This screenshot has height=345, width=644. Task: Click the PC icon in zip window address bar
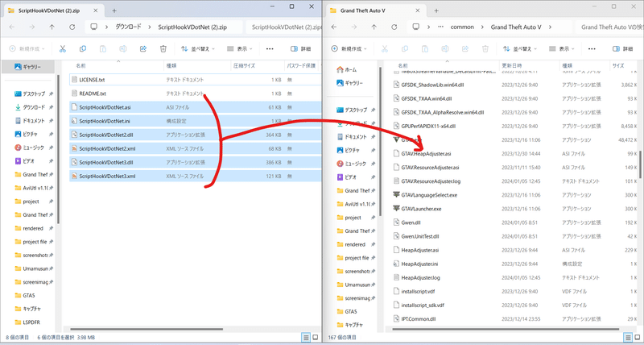pyautogui.click(x=94, y=27)
